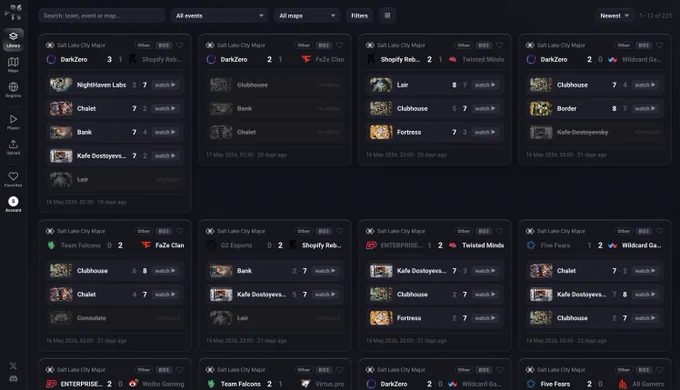Viewport: 680px width, 390px height.
Task: Favorite the DarkZero vs FaZe Clan match
Action: [x=340, y=45]
